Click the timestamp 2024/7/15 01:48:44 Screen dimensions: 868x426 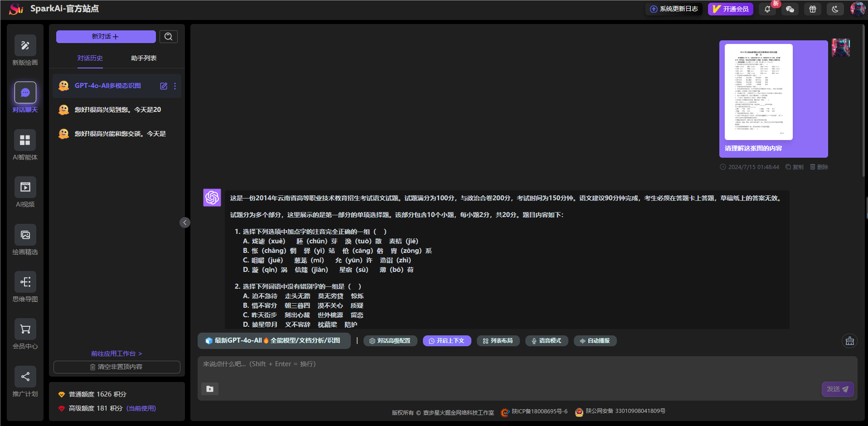click(x=753, y=167)
